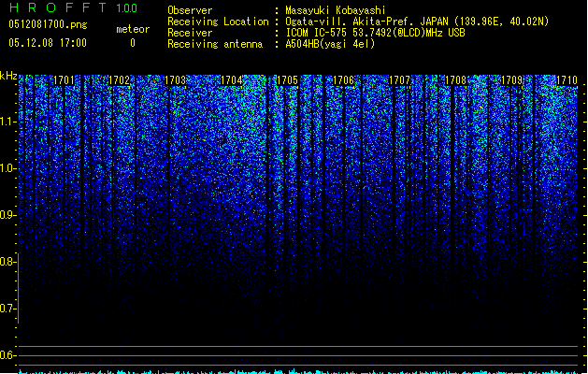
Task: Click the meteor count value 0
Action: [x=133, y=43]
